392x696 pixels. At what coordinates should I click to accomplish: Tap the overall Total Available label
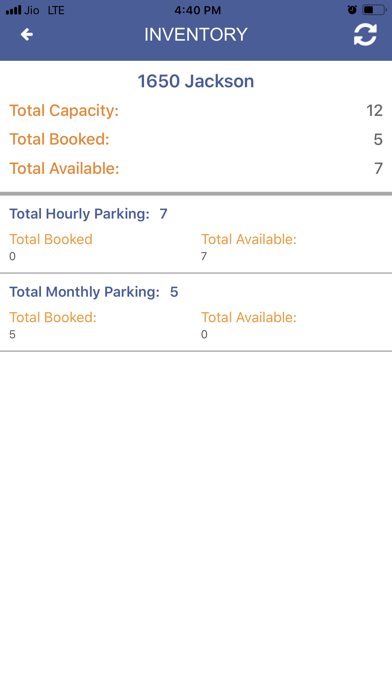point(64,169)
